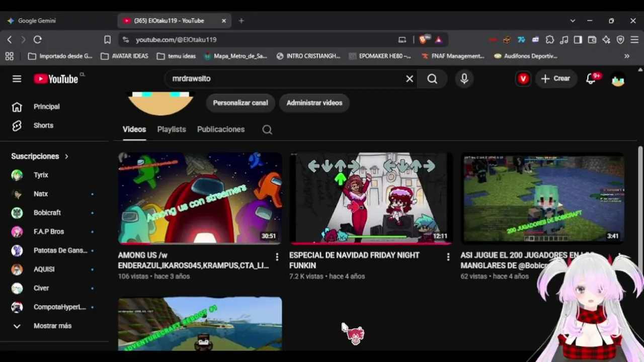Open the AVATAR IDEAS bookmark folder
The image size is (644, 362).
(x=125, y=56)
